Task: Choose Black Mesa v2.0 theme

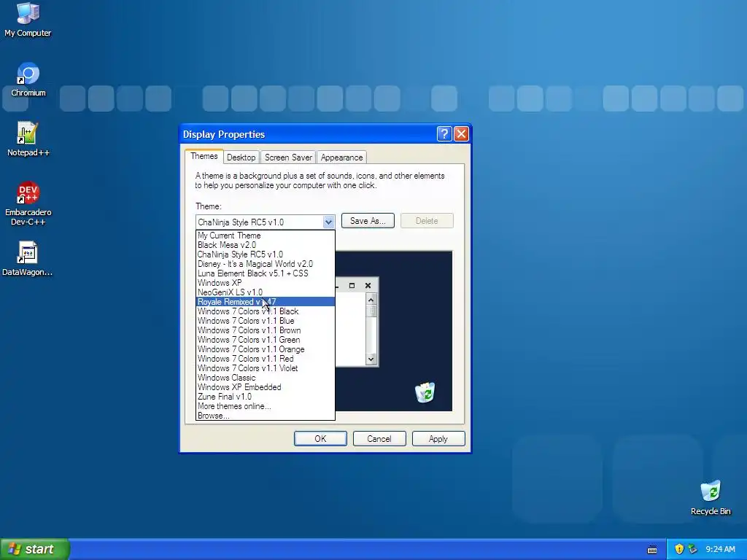Action: point(266,245)
